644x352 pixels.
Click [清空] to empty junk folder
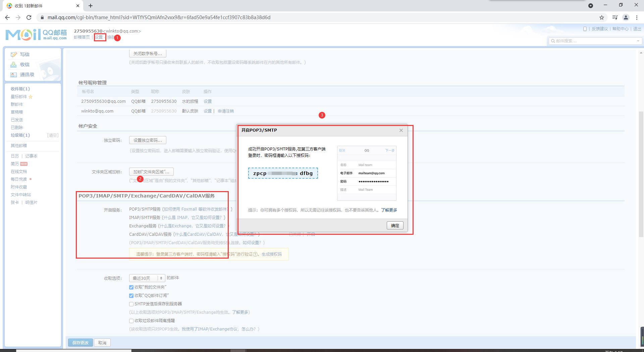[x=53, y=135]
